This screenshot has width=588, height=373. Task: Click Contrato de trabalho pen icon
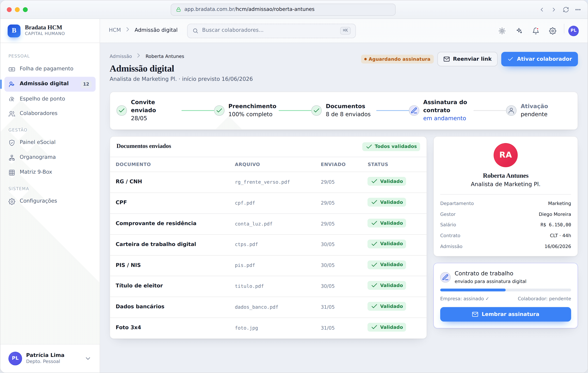tap(445, 277)
